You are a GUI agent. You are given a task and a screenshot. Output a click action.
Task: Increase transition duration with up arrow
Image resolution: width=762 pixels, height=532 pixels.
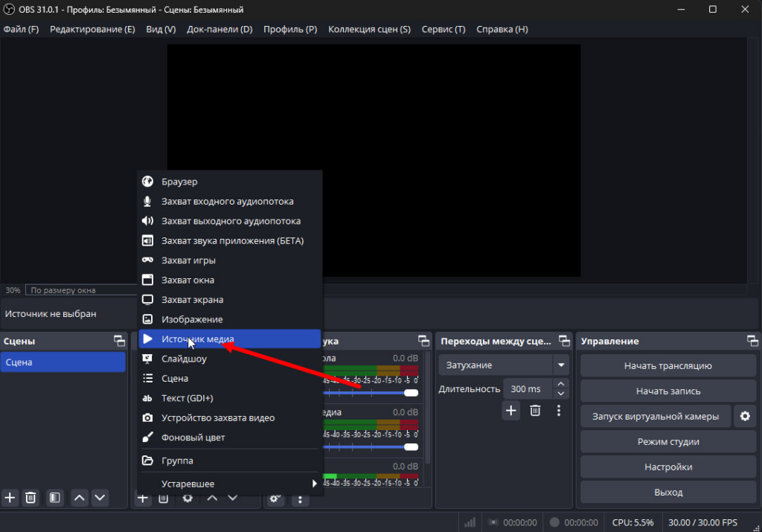tap(561, 385)
